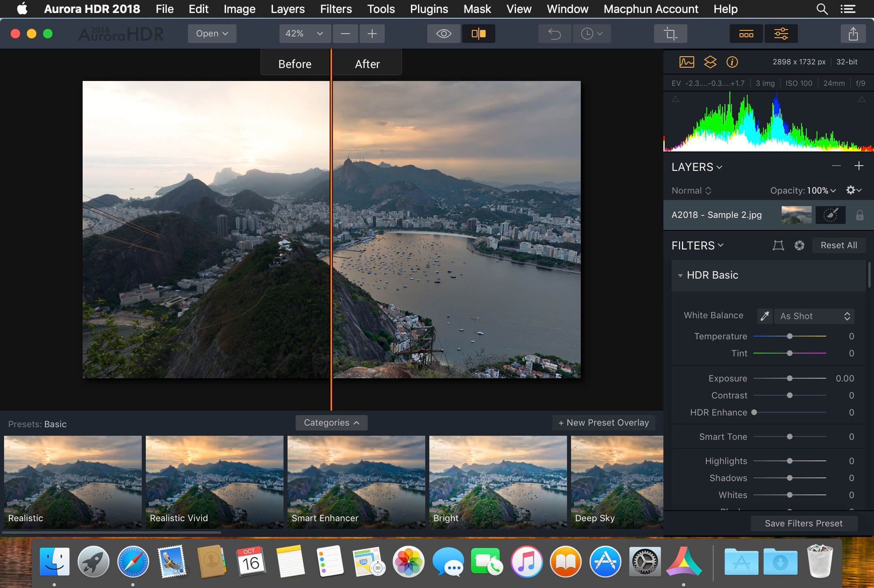Remove layer with the minus icon
The height and width of the screenshot is (588, 874).
click(836, 166)
